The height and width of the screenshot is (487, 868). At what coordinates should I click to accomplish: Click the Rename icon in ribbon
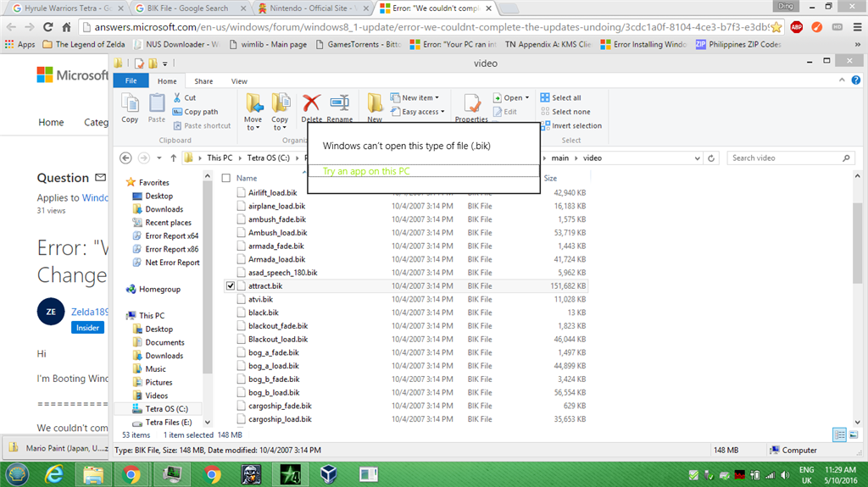(339, 108)
